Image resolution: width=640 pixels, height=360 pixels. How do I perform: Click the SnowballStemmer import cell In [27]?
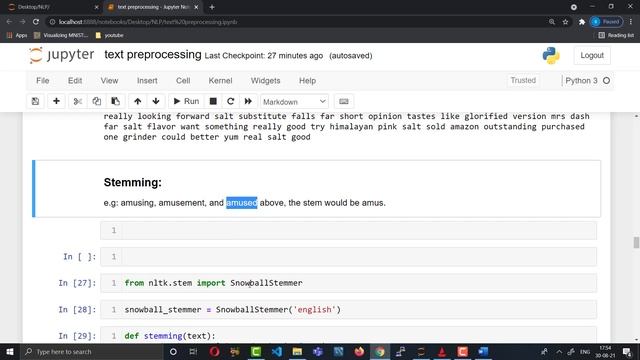point(349,283)
